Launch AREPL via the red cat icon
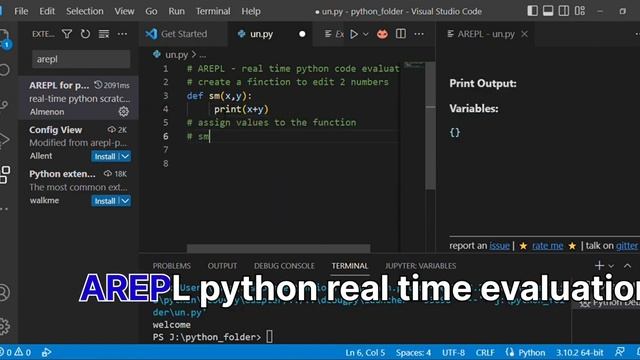 click(382, 34)
